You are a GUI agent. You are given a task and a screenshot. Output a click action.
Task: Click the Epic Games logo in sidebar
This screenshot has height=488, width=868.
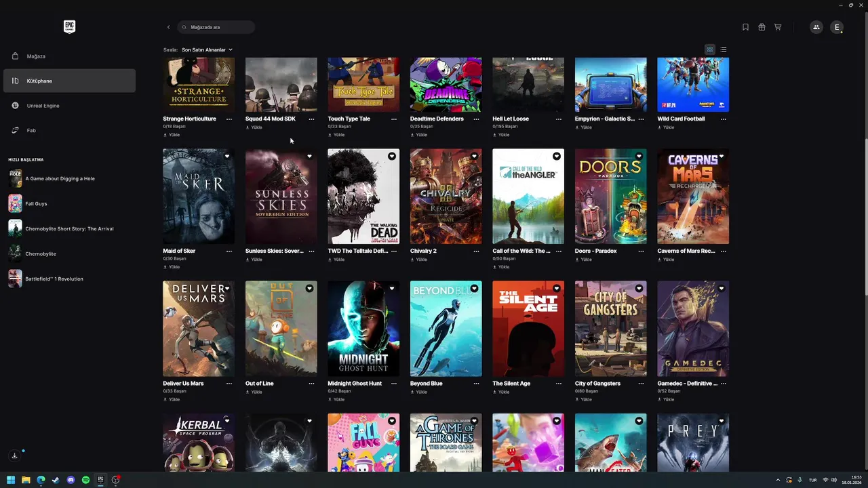pos(69,26)
